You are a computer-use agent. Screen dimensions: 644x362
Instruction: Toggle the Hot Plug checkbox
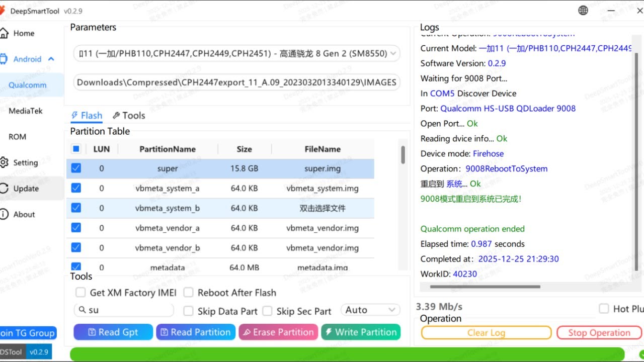click(604, 309)
